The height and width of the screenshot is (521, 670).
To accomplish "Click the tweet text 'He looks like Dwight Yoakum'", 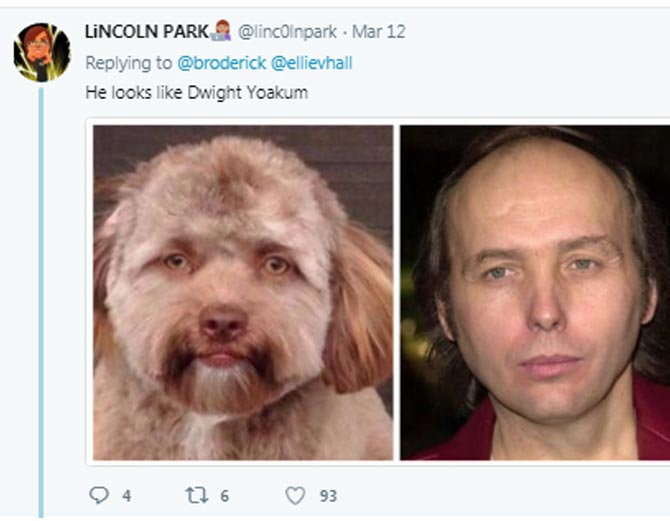I will click(x=197, y=92).
